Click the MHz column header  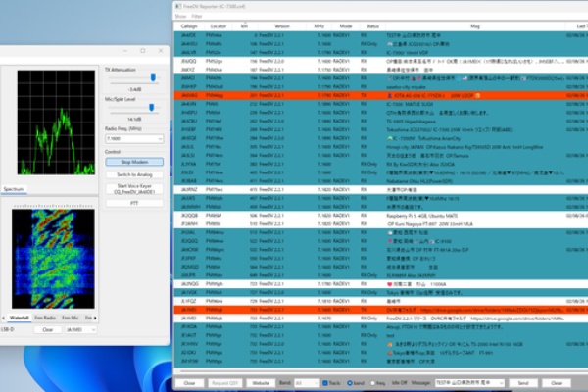[318, 26]
